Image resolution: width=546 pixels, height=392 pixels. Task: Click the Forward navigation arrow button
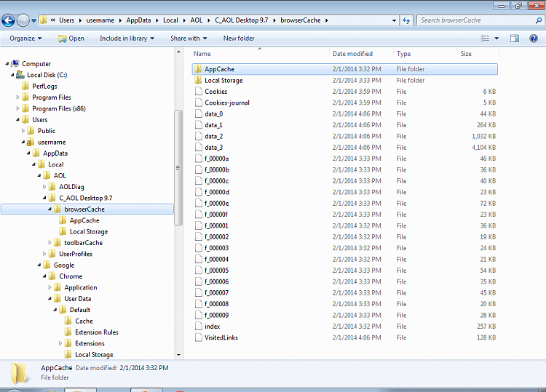(x=23, y=20)
